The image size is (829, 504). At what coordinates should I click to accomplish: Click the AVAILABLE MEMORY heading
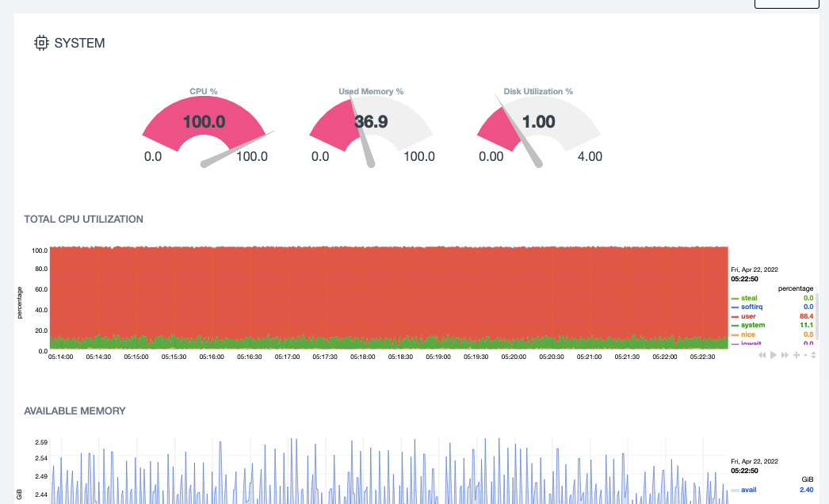point(74,410)
